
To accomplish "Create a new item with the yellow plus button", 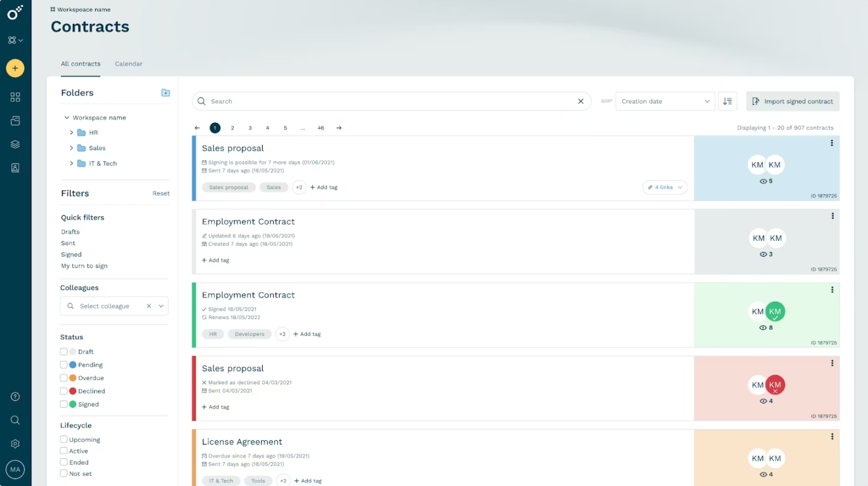I will 14,68.
